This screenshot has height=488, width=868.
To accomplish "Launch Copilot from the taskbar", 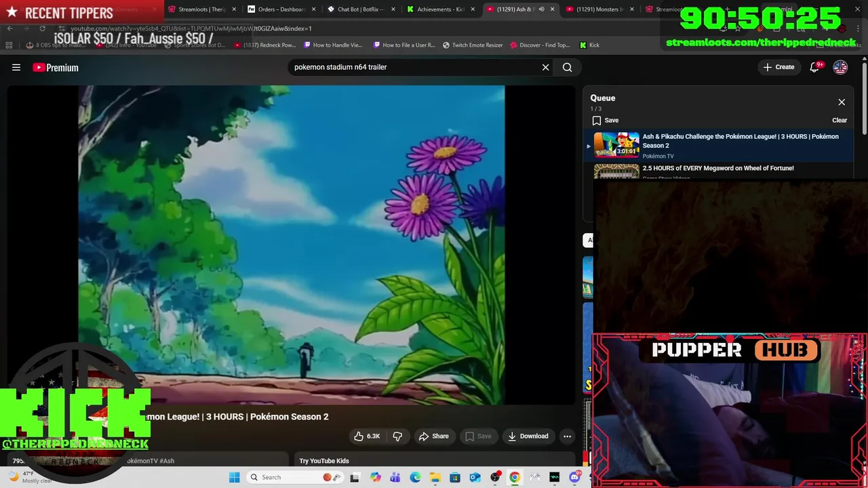I will coord(375,477).
